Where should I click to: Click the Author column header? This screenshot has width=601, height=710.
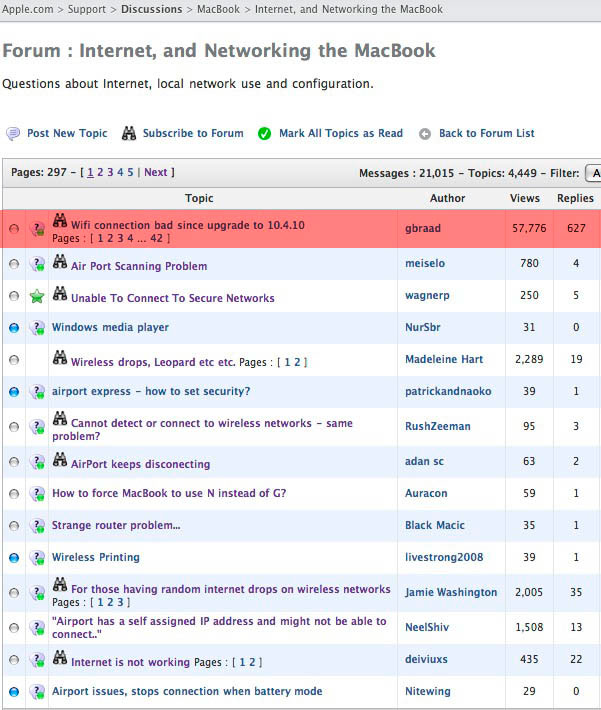pyautogui.click(x=447, y=198)
